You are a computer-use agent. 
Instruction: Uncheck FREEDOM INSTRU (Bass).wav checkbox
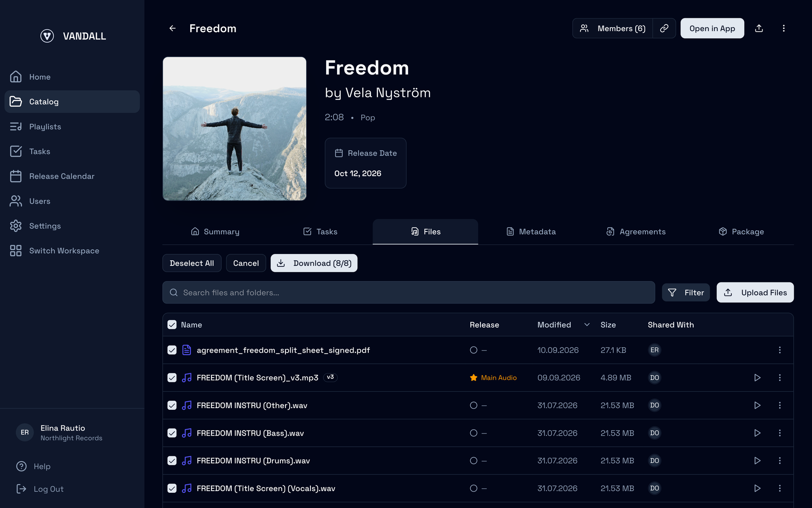tap(172, 433)
